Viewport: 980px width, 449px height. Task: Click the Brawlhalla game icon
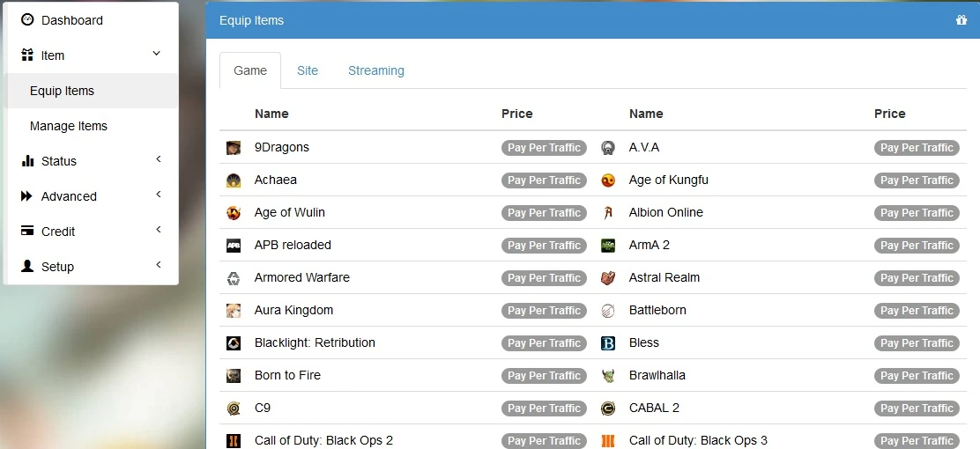pyautogui.click(x=608, y=376)
